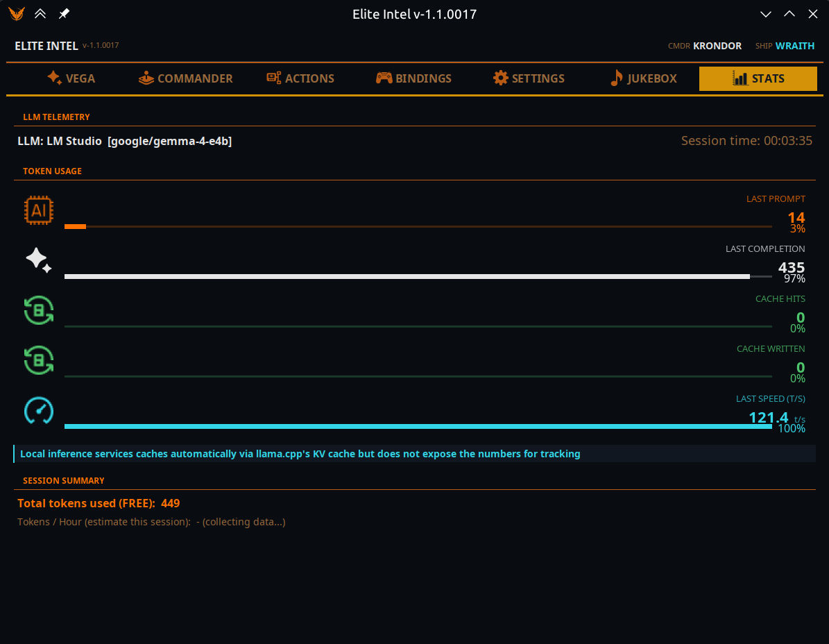Minimize window with title bar down chevron
829x644 pixels.
(x=766, y=15)
